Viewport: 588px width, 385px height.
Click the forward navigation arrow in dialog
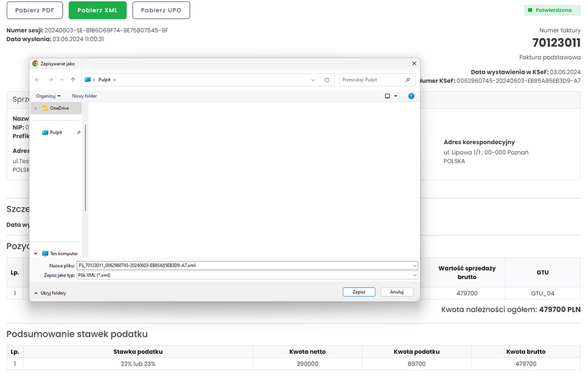point(50,80)
